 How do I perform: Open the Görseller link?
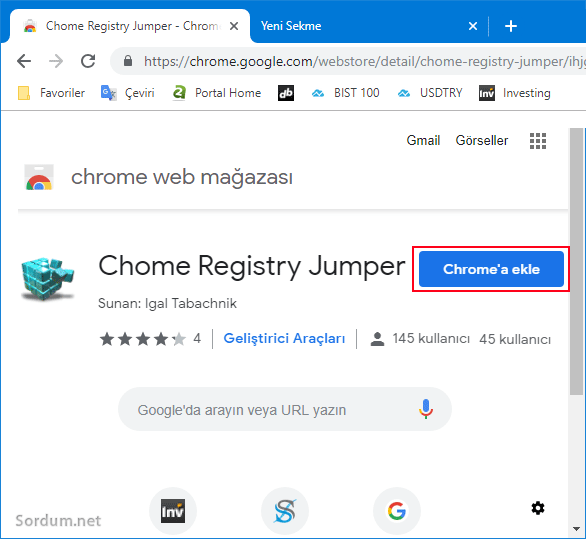click(x=482, y=141)
